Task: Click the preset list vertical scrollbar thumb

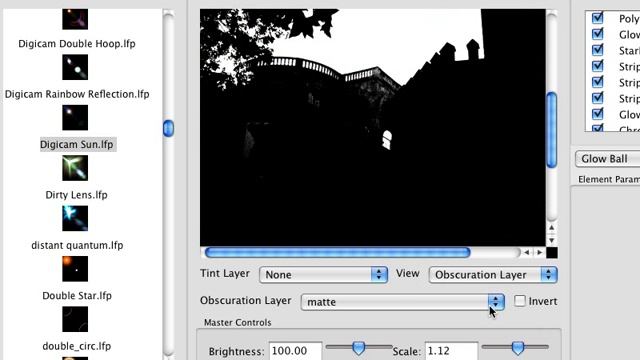Action: click(169, 128)
